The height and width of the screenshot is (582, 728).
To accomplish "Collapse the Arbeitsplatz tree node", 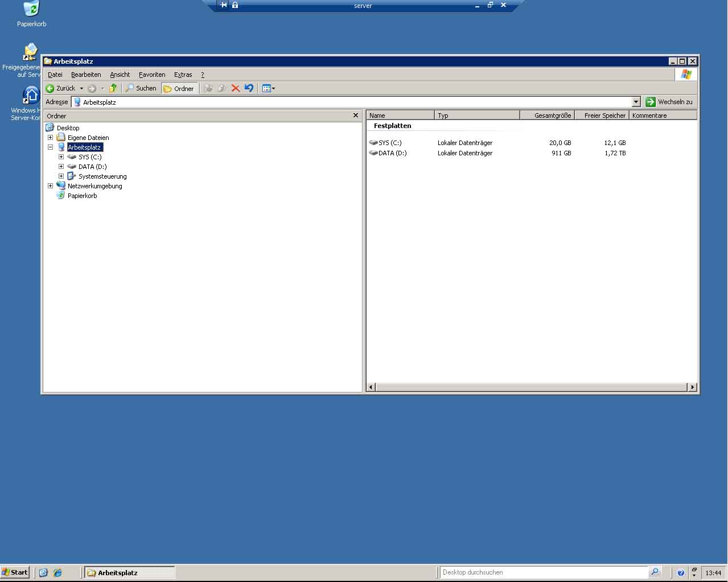I will pos(50,147).
